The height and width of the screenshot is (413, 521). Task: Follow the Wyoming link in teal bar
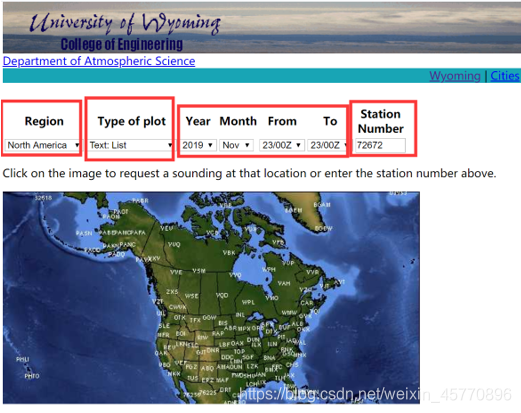click(455, 76)
